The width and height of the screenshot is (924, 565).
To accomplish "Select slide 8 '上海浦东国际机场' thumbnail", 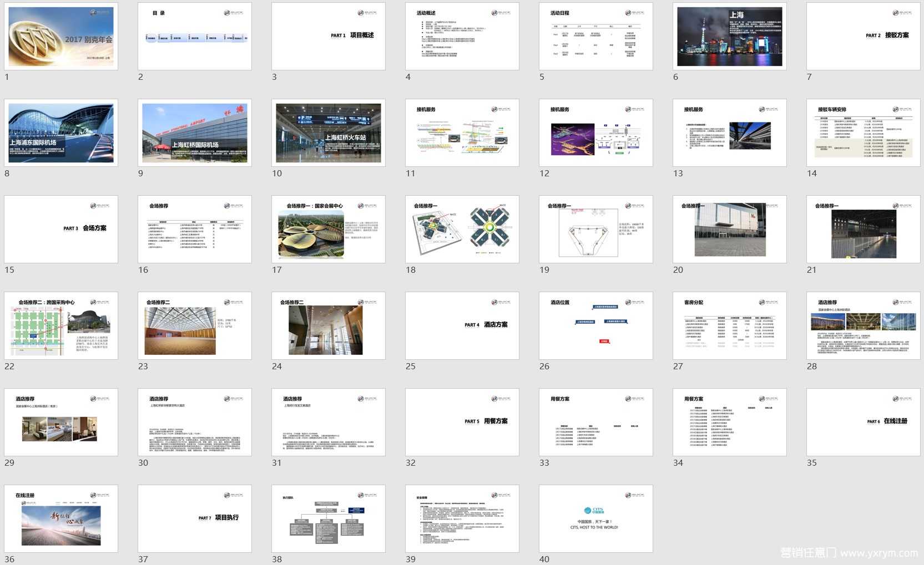I will [61, 133].
